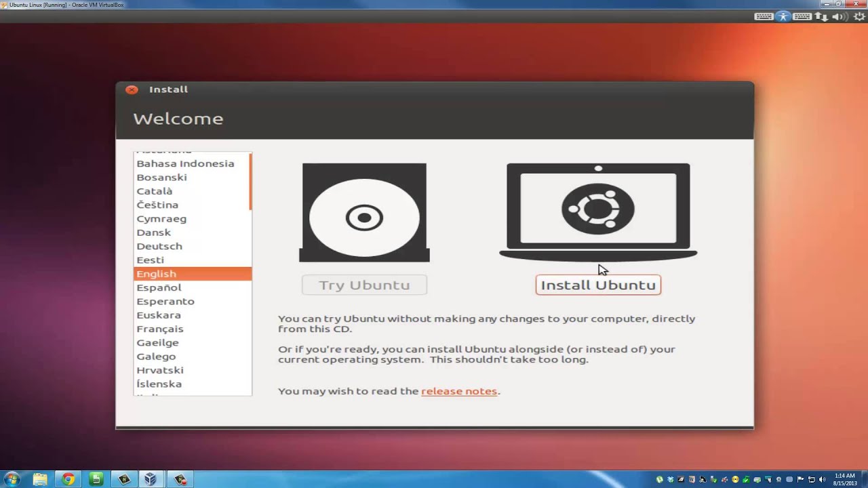Open the Ubuntu network arrows indicator

coord(821,16)
